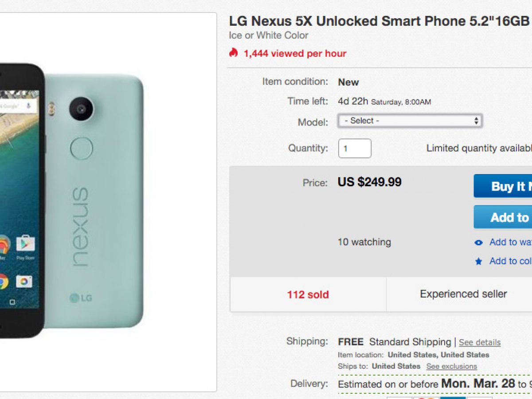Image resolution: width=532 pixels, height=399 pixels.
Task: Click the LG Nexus 5X listing title
Action: coord(379,20)
